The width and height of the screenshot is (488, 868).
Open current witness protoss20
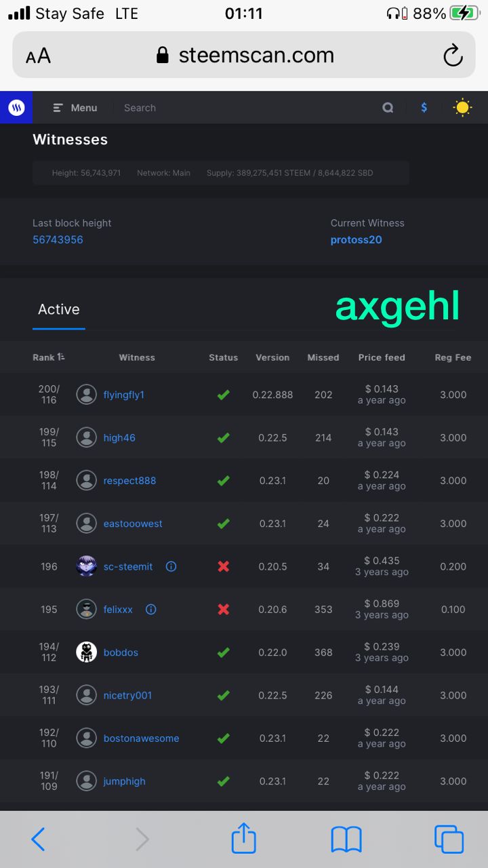point(357,240)
